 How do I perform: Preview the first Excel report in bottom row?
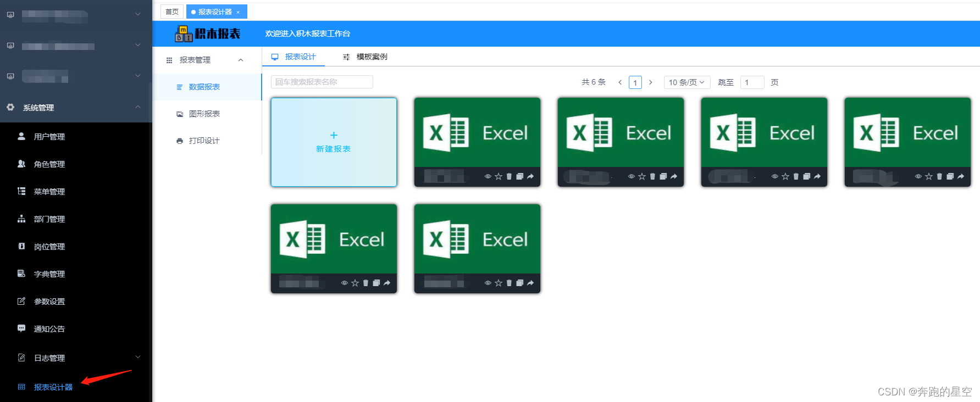344,283
